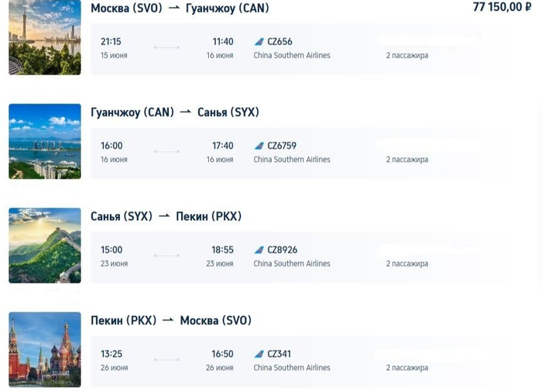Click the 21:15 departure time on 15 июня
This screenshot has width=542, height=392.
[111, 41]
